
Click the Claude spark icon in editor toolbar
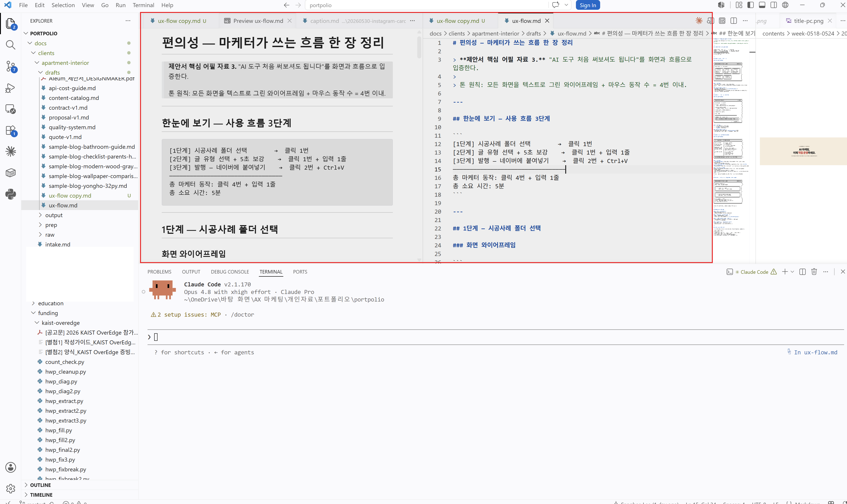699,21
